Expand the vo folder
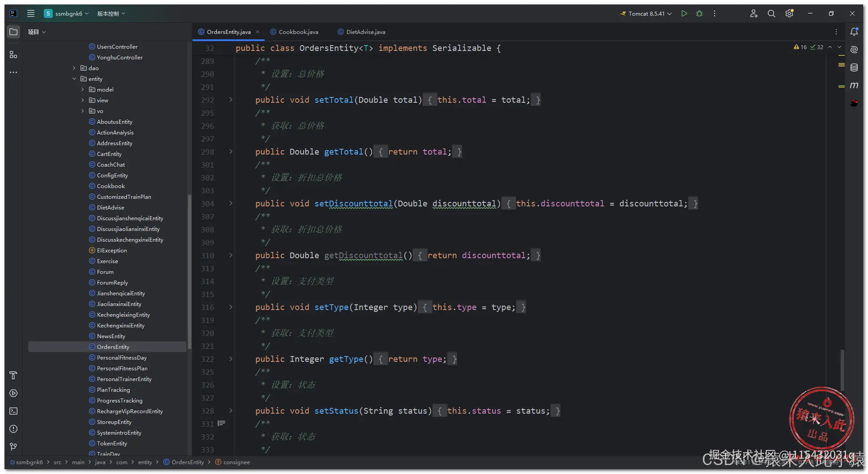This screenshot has height=474, width=868. tap(83, 111)
